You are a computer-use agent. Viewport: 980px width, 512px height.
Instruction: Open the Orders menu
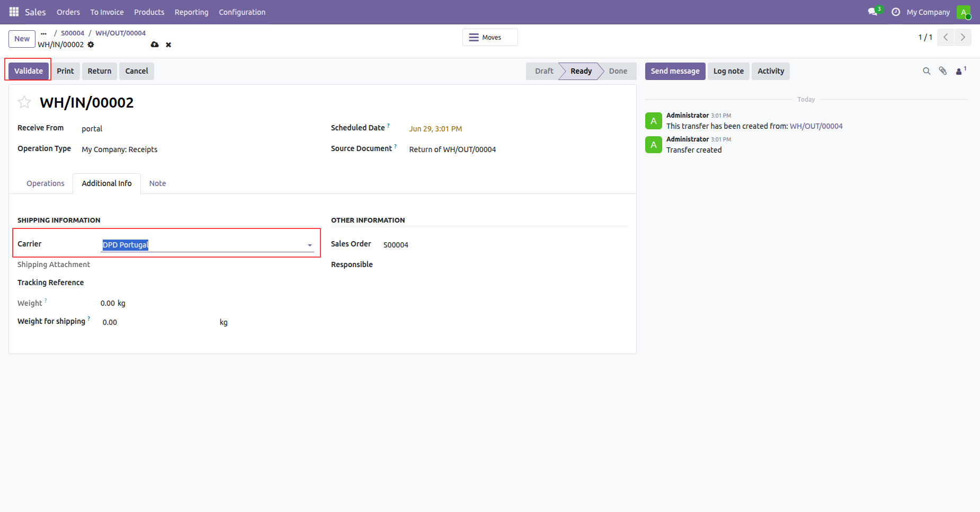point(68,12)
